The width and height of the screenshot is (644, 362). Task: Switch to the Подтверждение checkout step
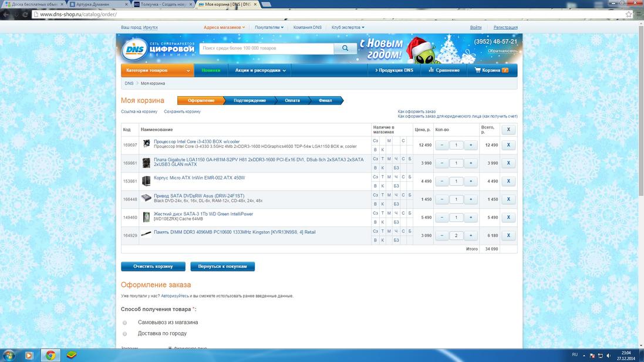click(x=249, y=100)
